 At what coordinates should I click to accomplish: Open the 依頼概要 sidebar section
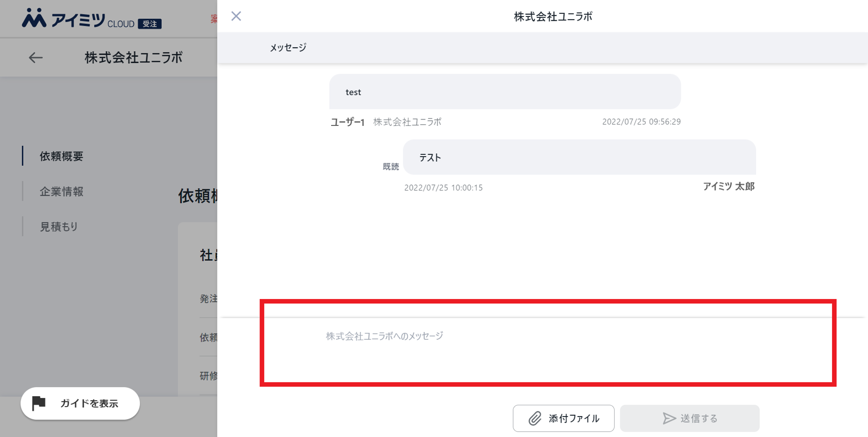61,156
